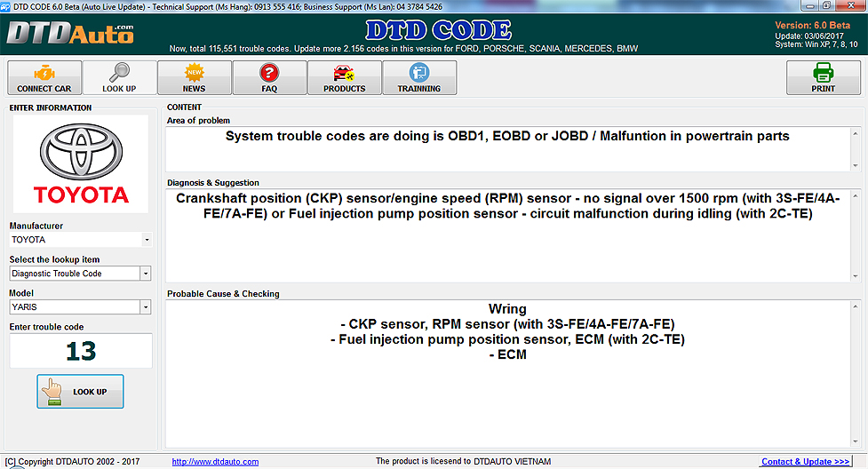Click Diagnosis & Suggestion scrollbar down arrow

[x=856, y=276]
